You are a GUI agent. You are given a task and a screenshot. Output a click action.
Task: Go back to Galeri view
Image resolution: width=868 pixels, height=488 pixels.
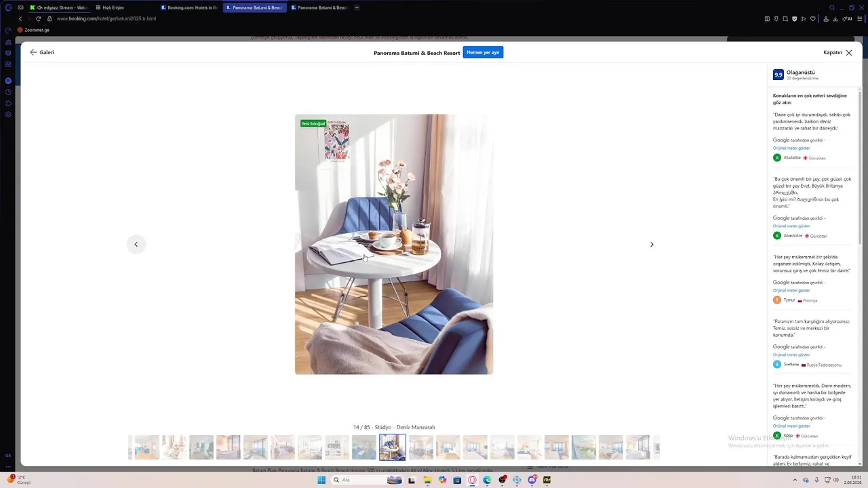[x=41, y=52]
